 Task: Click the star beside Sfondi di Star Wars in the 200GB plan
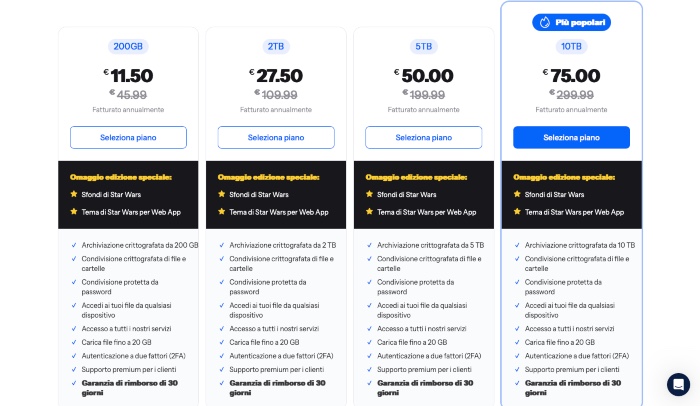74,194
